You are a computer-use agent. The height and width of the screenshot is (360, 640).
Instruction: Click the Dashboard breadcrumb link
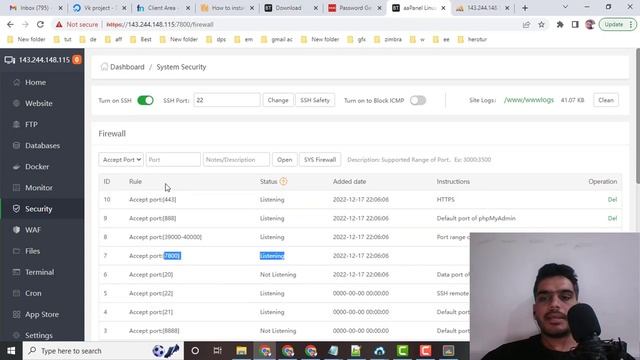[x=127, y=67]
